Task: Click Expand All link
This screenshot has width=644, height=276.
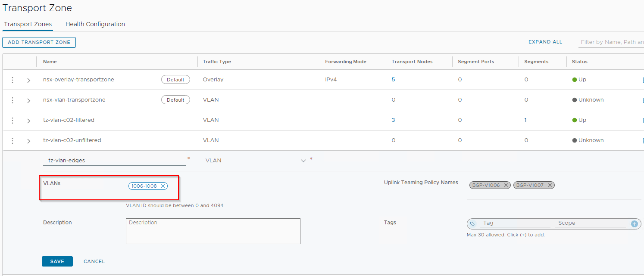Action: tap(545, 42)
